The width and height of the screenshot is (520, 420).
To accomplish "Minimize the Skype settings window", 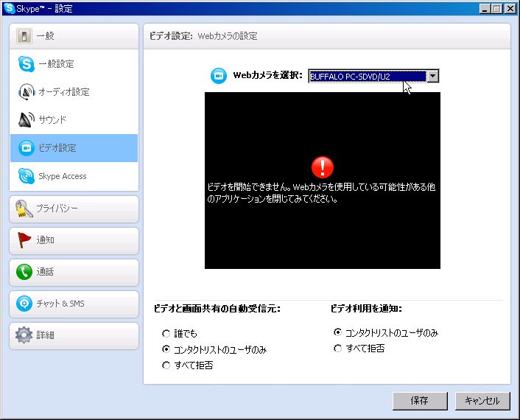I will pos(485,9).
